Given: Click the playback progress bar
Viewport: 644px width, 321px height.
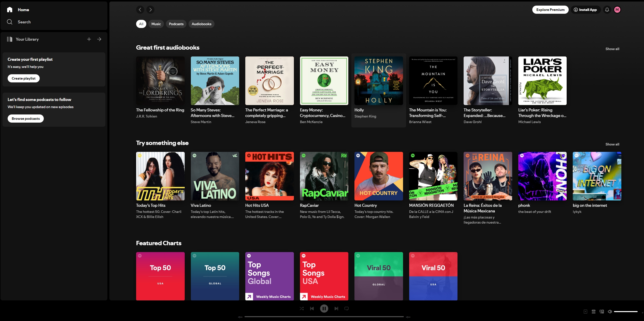Looking at the screenshot, I should [324, 317].
